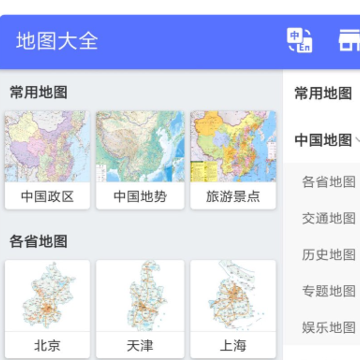The height and width of the screenshot is (360, 360).
Task: Select 专题地图 in the side menu
Action: [329, 291]
